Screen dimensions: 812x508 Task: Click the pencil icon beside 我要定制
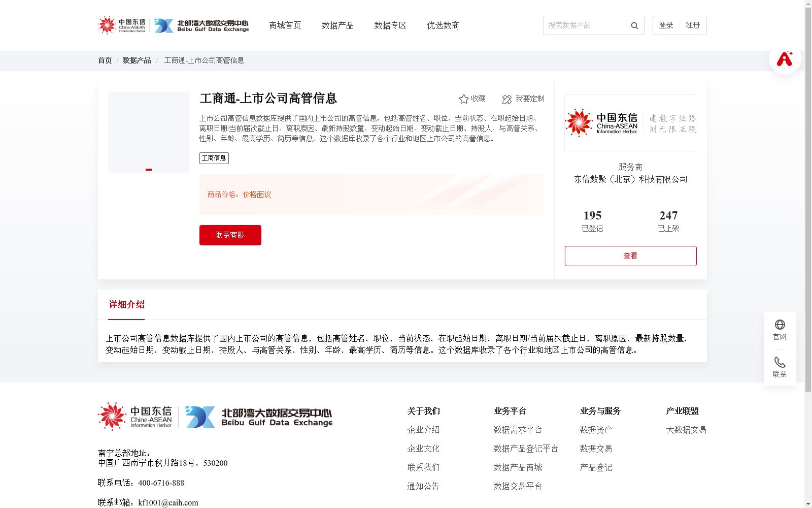pyautogui.click(x=506, y=99)
